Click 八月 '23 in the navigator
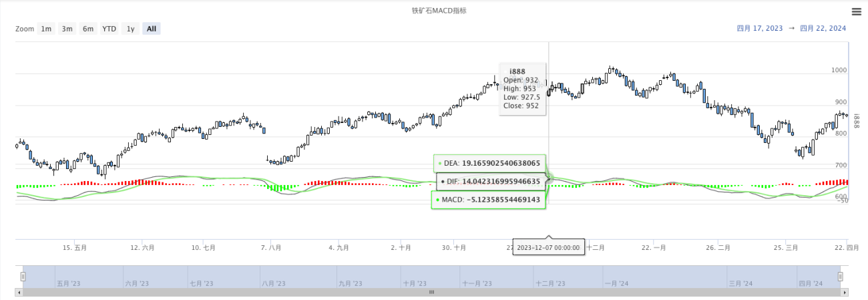 (x=273, y=284)
